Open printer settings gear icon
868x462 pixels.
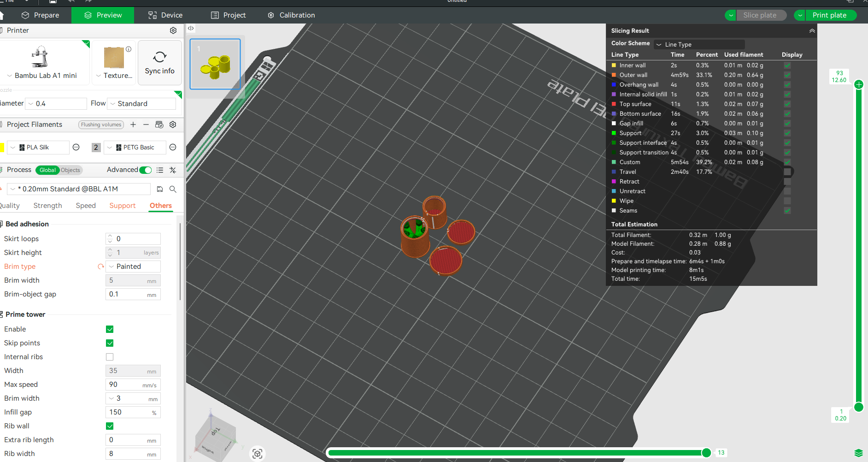pyautogui.click(x=173, y=30)
